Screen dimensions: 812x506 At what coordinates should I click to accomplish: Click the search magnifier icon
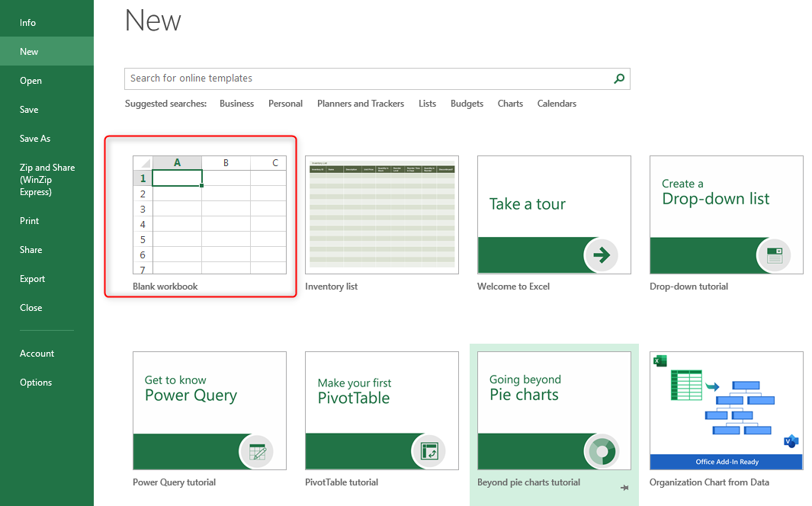click(619, 78)
